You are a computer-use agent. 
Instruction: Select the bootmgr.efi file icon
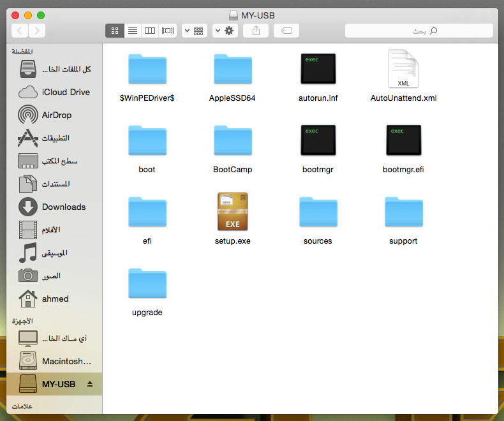(x=404, y=140)
